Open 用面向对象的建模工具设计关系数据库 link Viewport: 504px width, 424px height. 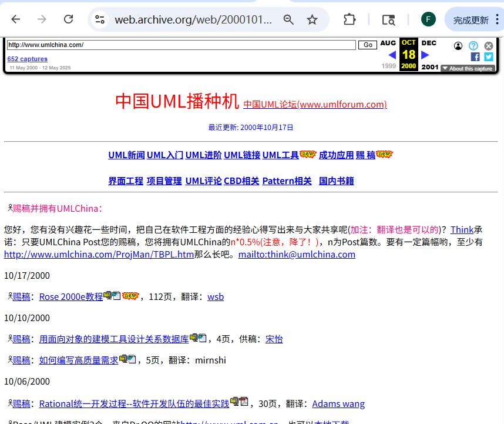(114, 339)
